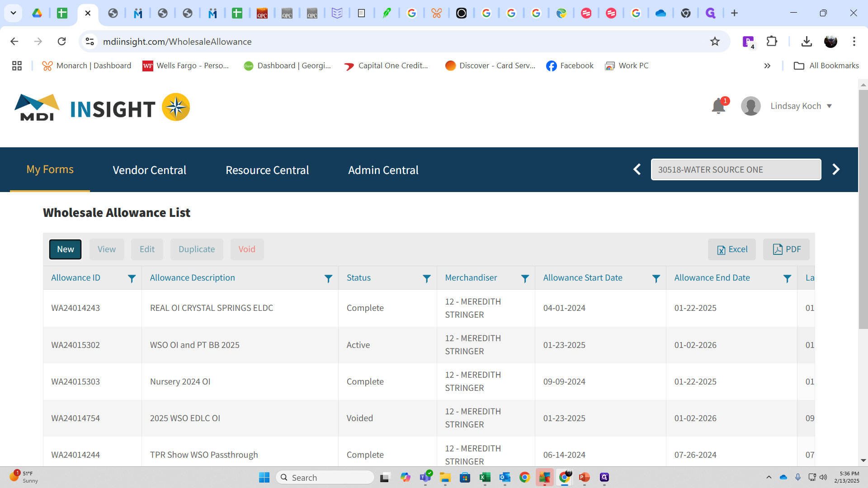The width and height of the screenshot is (868, 488).
Task: Open the All Bookmarks folder
Action: pos(826,66)
